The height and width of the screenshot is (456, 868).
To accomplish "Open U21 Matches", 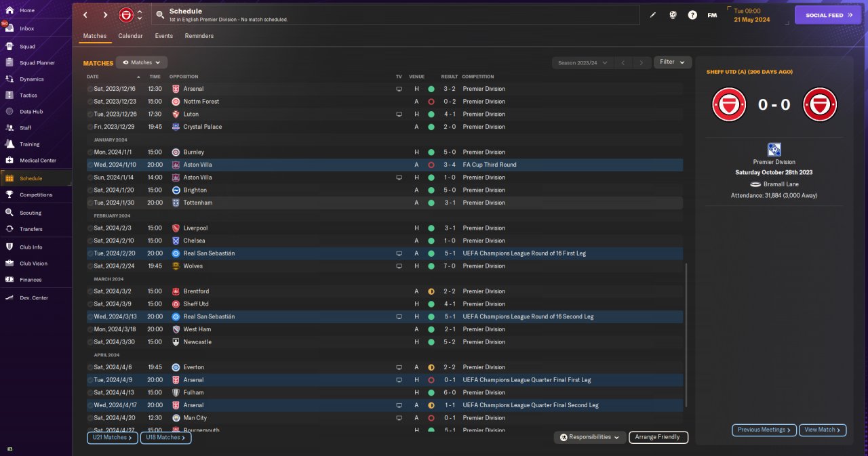I will (x=113, y=438).
